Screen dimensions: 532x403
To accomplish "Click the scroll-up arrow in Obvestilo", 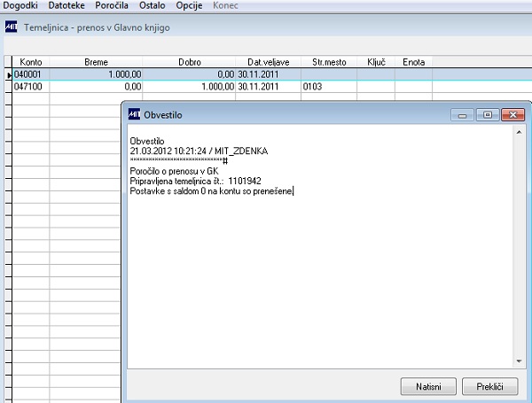I will pos(519,132).
